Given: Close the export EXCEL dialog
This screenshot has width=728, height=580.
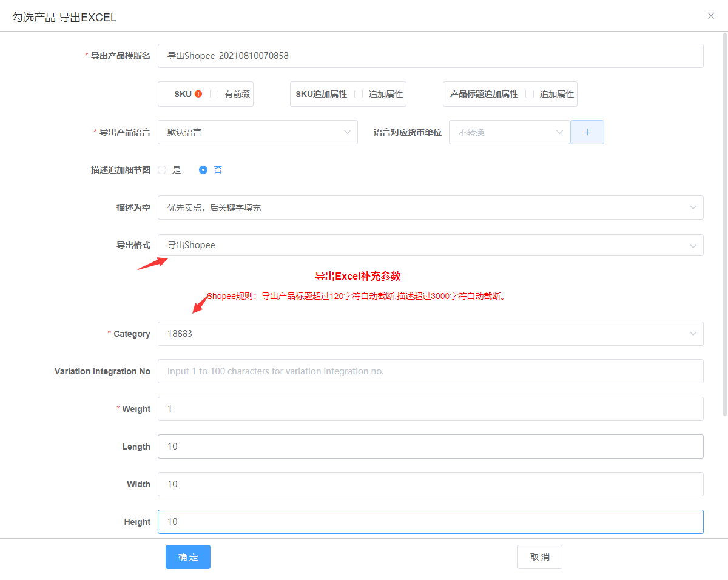Looking at the screenshot, I should (711, 16).
